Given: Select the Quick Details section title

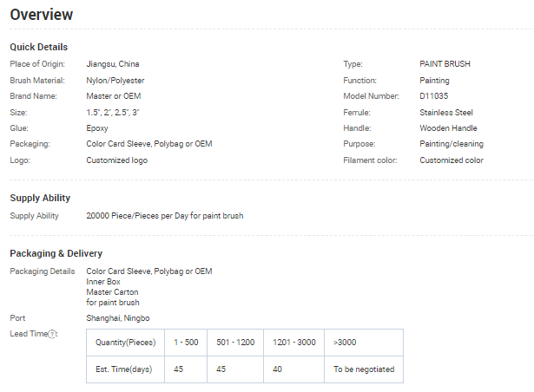Looking at the screenshot, I should [38, 47].
